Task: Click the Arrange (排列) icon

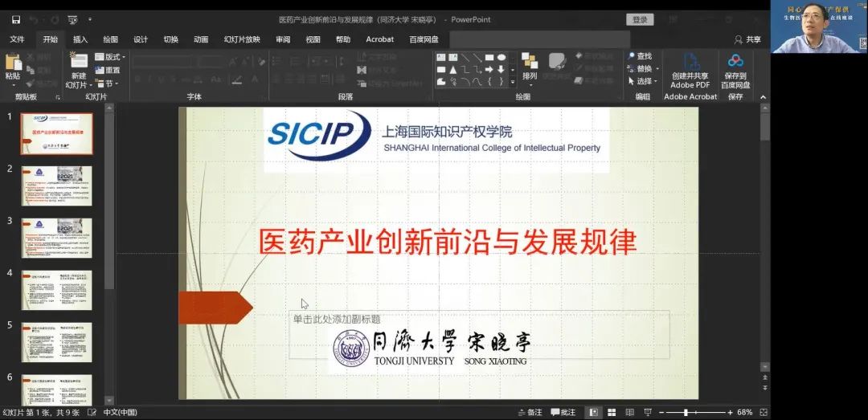Action: click(x=530, y=62)
